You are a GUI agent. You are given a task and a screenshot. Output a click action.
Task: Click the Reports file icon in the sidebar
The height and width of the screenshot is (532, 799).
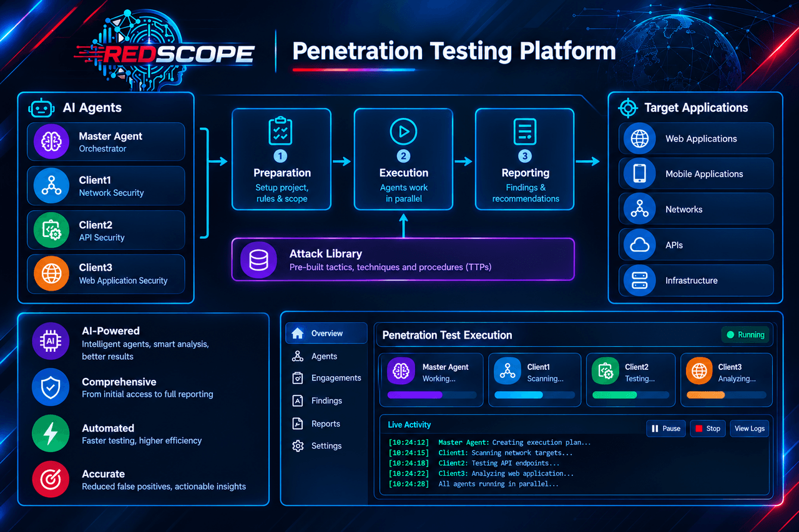[x=298, y=423]
